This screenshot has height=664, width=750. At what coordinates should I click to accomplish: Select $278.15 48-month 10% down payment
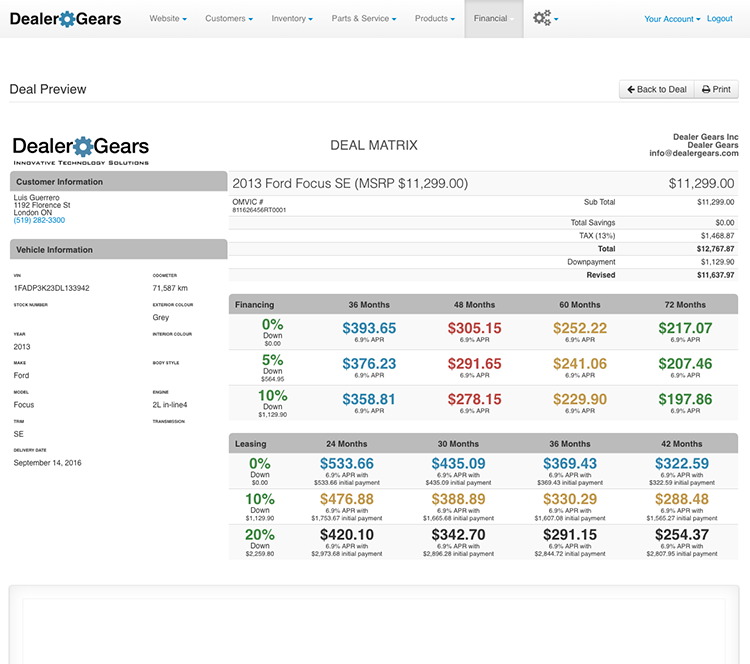pos(474,399)
